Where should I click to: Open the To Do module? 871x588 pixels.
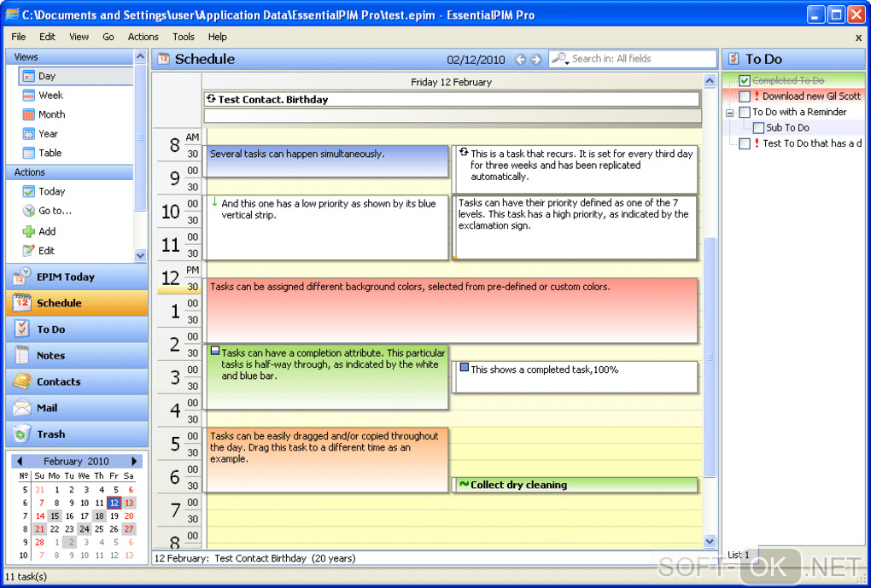77,329
